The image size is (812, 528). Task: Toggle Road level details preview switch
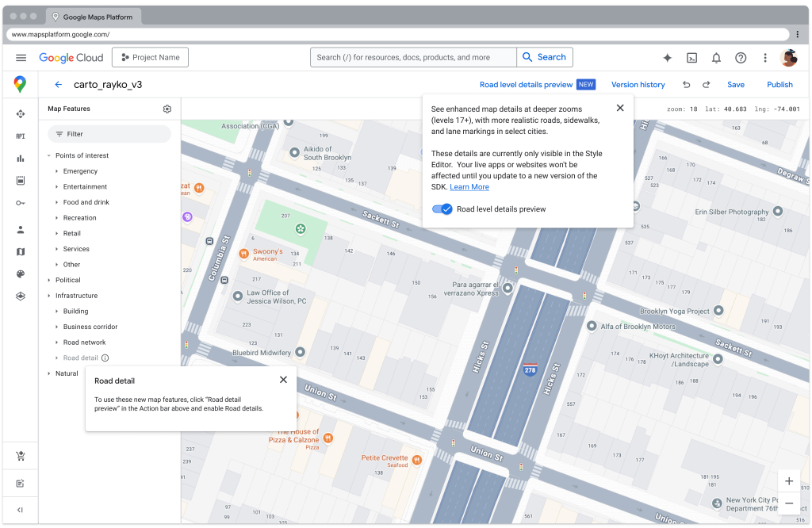pos(442,209)
